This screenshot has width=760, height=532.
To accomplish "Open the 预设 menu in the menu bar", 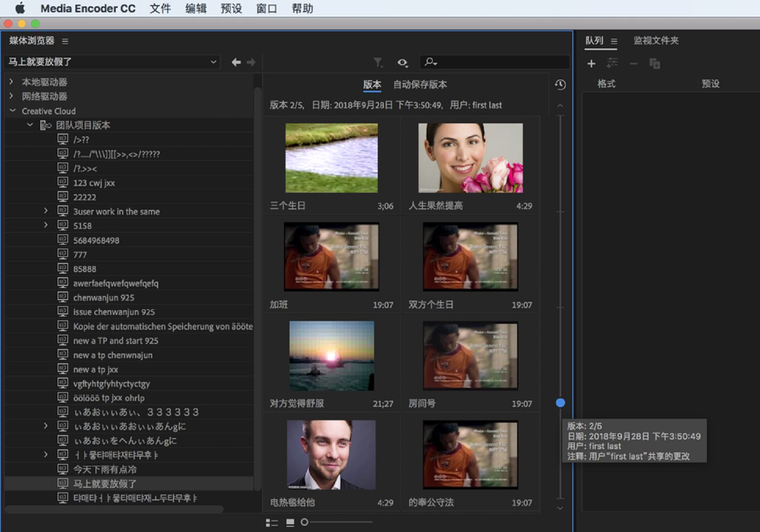I will click(231, 8).
